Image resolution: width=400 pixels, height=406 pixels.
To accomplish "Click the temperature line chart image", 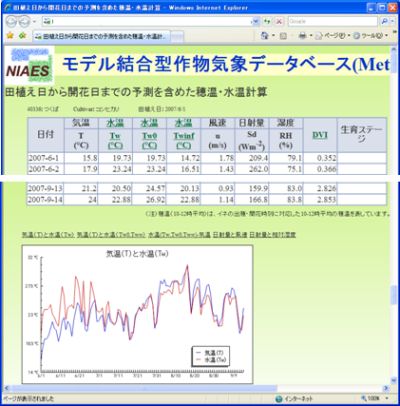I will pyautogui.click(x=137, y=314).
